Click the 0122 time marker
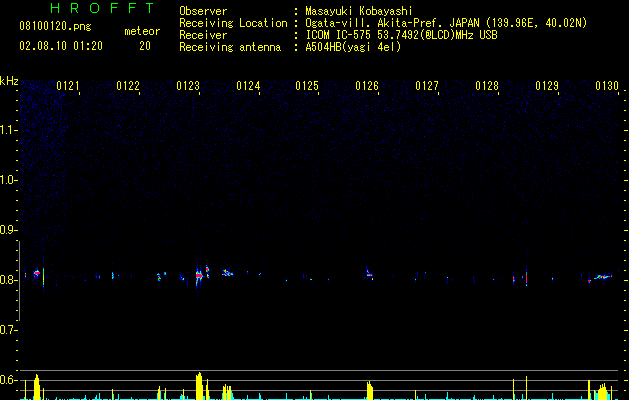 pyautogui.click(x=128, y=86)
